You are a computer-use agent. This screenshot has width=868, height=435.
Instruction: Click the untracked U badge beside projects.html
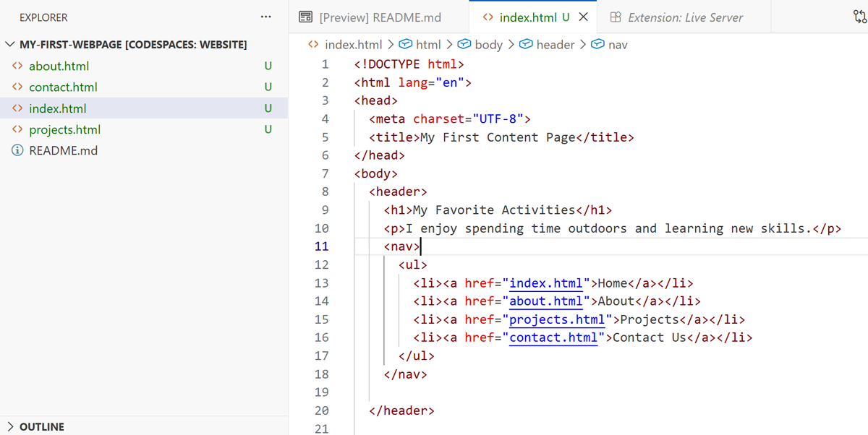(268, 130)
